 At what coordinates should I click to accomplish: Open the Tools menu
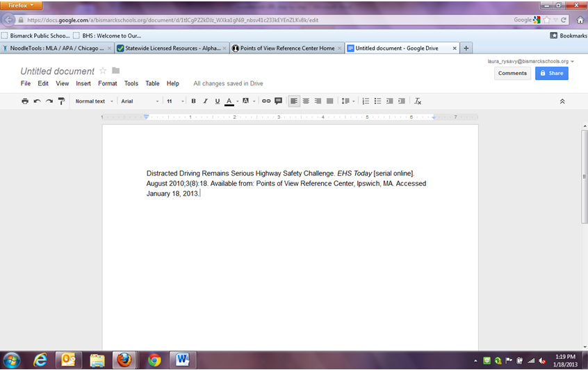pos(131,83)
